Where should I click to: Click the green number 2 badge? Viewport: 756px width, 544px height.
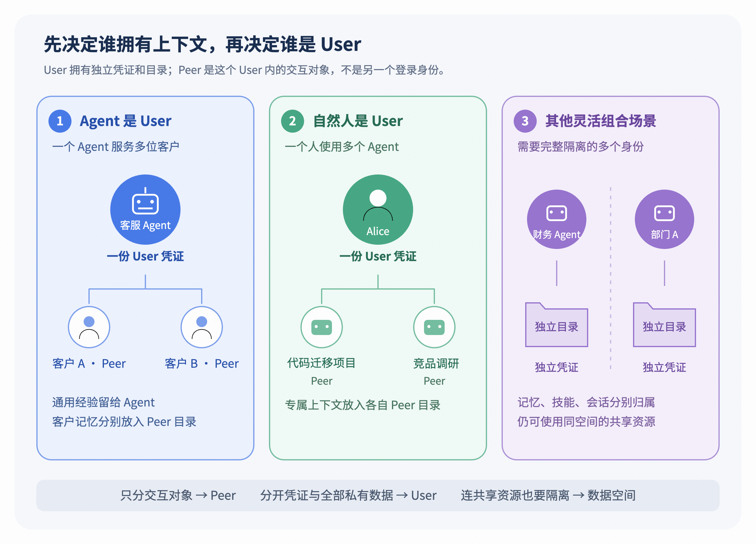292,121
